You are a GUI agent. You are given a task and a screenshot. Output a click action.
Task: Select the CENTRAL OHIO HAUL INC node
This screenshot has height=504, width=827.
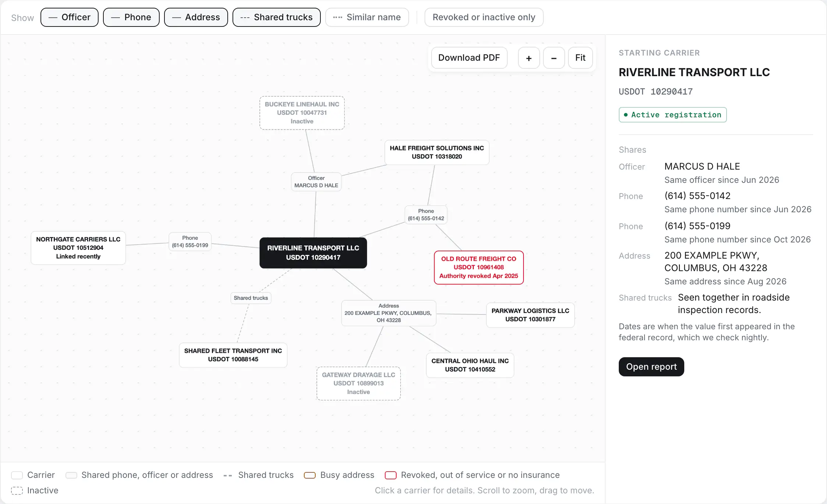click(470, 365)
